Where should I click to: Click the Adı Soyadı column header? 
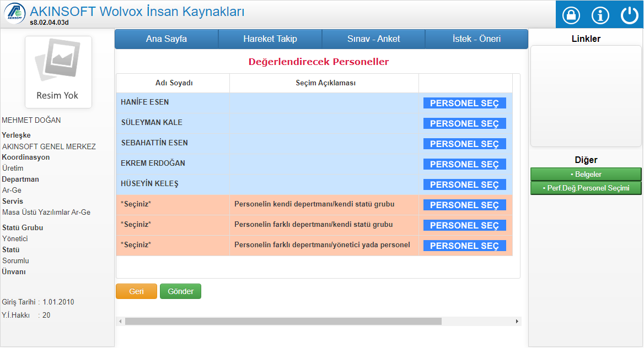click(174, 83)
